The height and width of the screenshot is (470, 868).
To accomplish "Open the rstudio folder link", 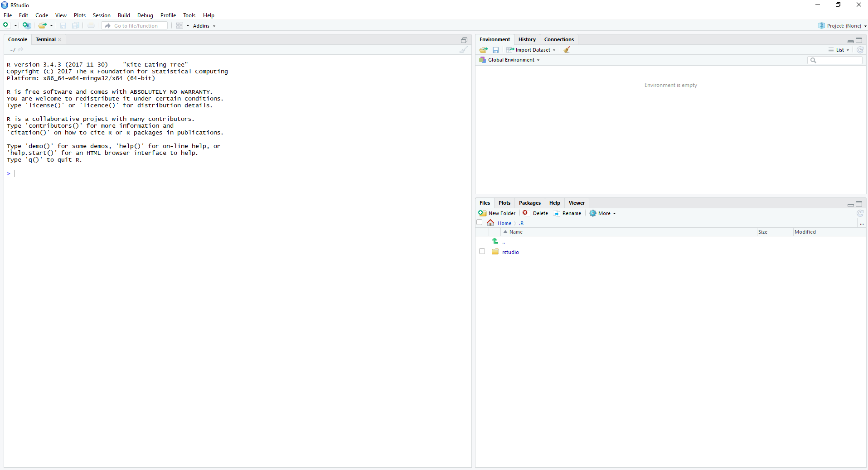I will pyautogui.click(x=510, y=252).
